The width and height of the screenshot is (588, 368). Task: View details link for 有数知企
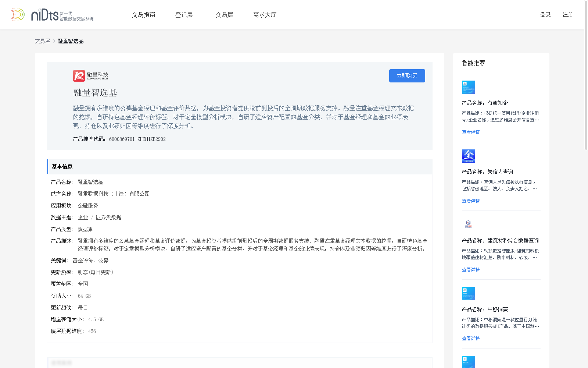[x=471, y=132]
